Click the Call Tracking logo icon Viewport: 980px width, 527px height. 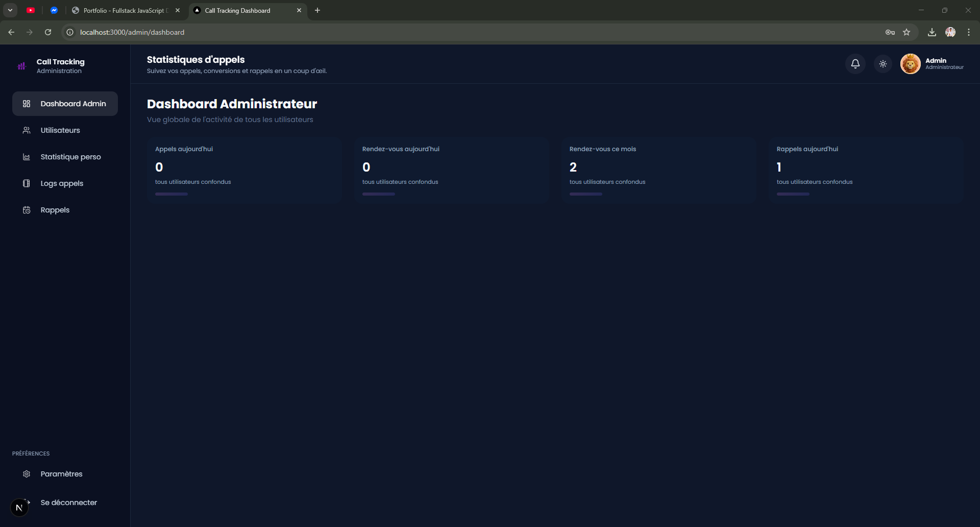point(21,66)
